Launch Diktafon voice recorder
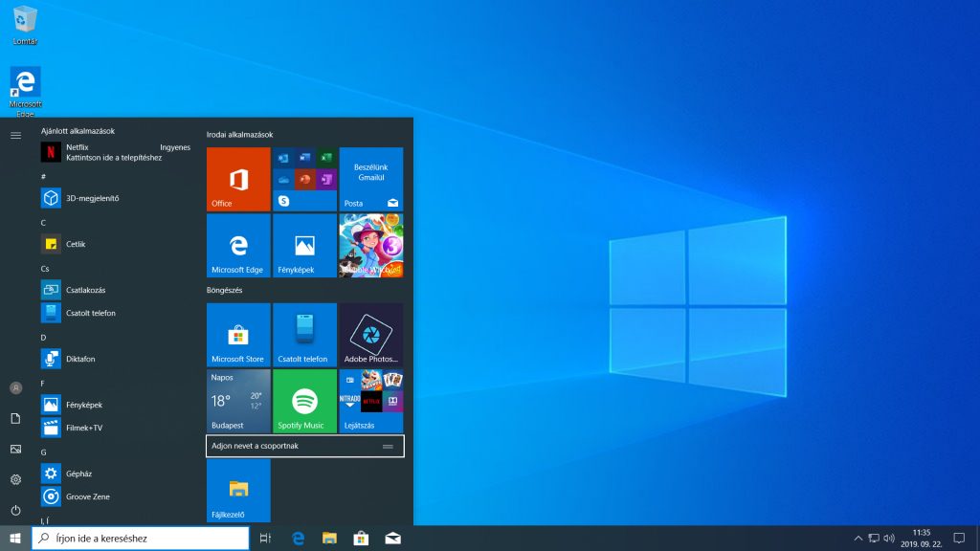Screen dimensions: 980x551 (x=116, y=359)
